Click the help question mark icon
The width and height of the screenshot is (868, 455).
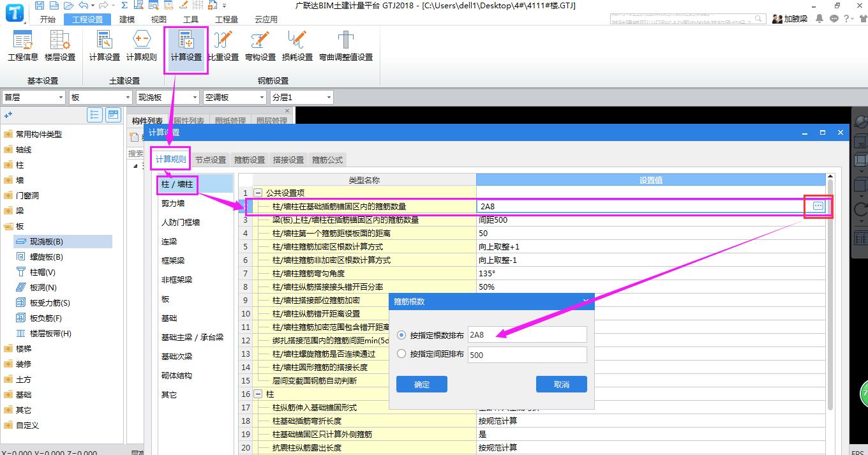pos(848,19)
